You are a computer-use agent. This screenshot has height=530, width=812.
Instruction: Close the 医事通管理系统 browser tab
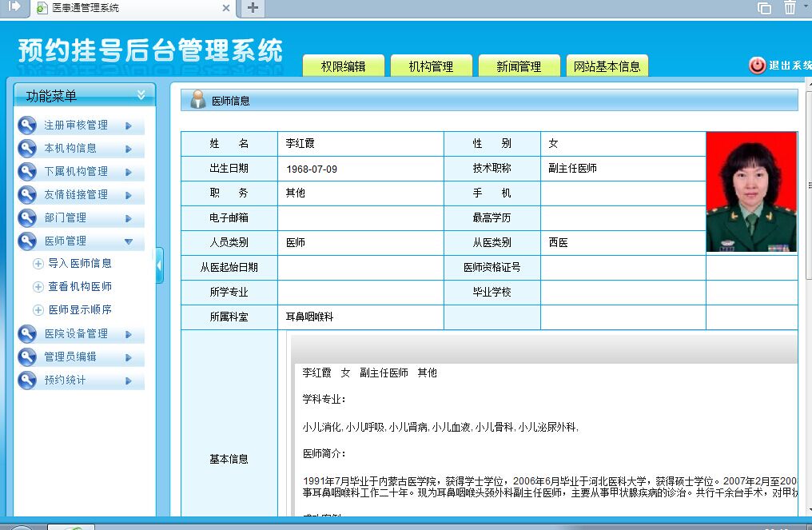click(x=226, y=8)
